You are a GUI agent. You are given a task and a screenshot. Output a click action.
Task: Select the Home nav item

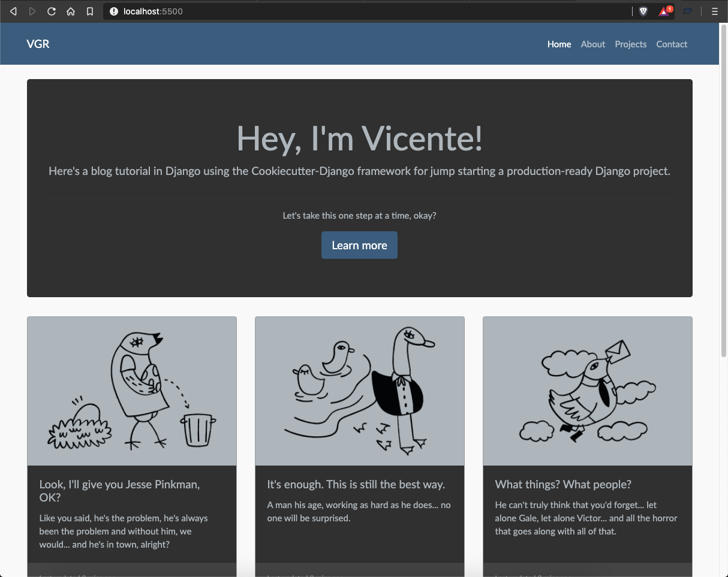(x=559, y=44)
